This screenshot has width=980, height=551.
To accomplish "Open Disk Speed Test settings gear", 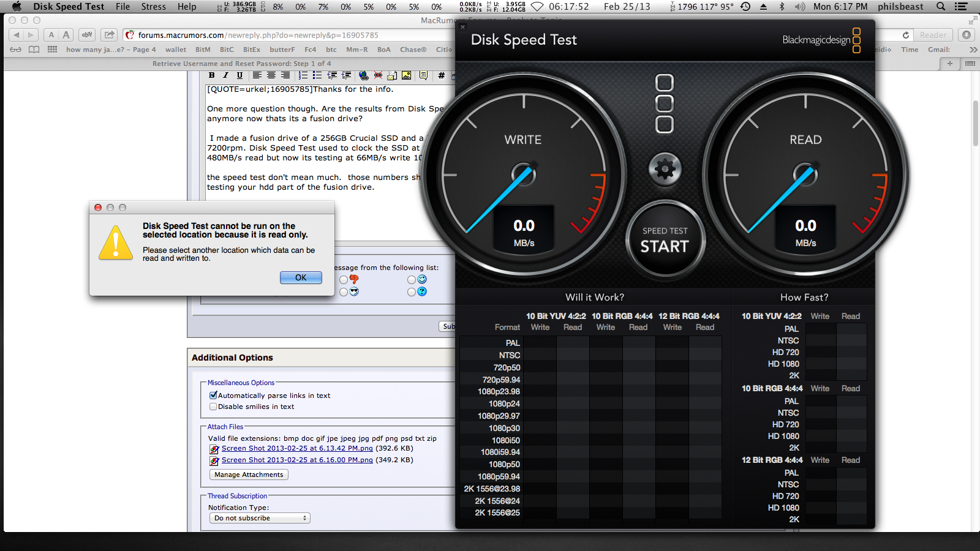I will [665, 169].
